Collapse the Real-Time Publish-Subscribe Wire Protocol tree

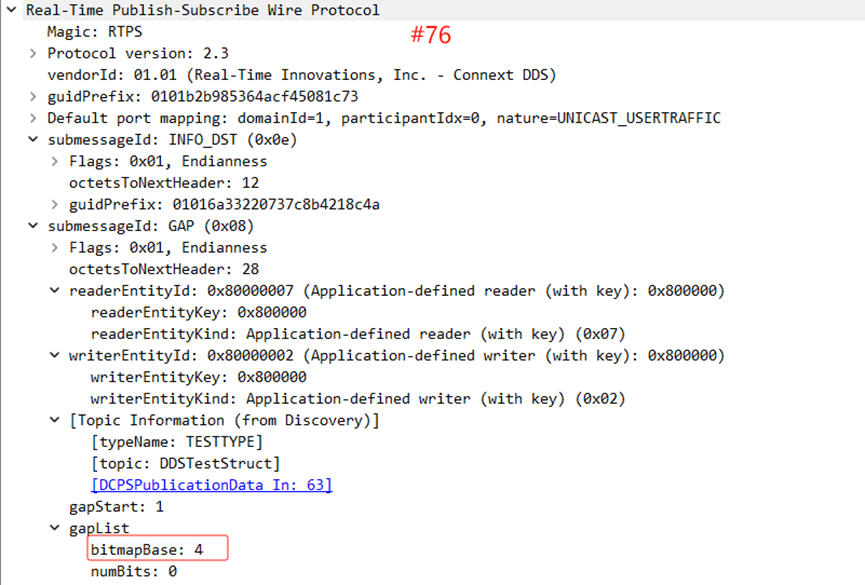coord(11,10)
